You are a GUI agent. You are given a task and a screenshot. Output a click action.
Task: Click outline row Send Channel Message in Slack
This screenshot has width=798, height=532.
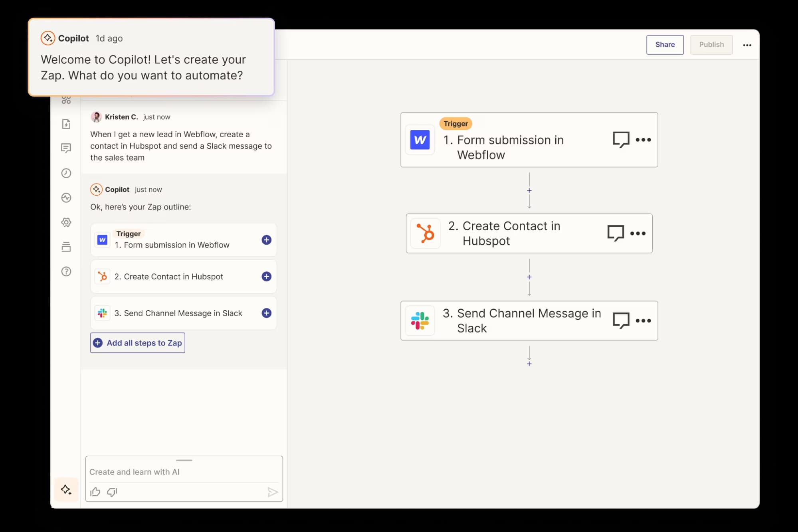coord(184,313)
